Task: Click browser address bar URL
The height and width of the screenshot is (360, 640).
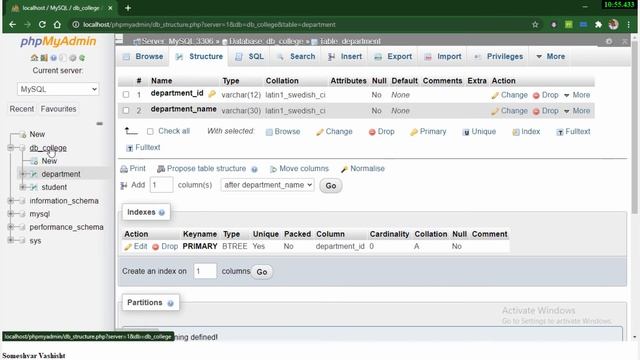Action: tap(209, 24)
